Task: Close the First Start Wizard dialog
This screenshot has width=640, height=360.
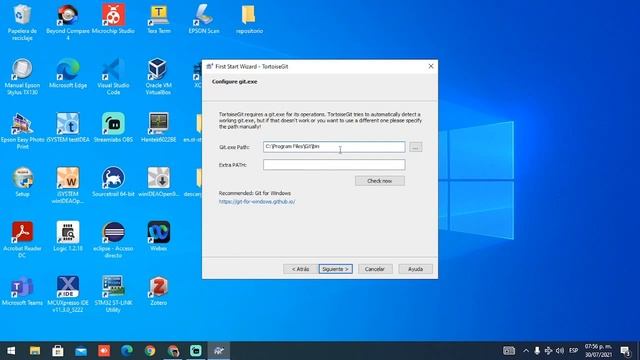Action: [x=431, y=66]
